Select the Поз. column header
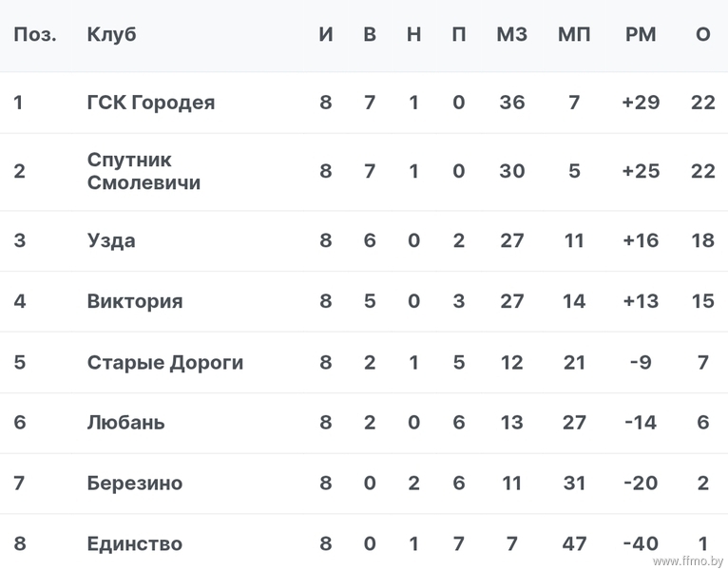This screenshot has height=570, width=728. (x=35, y=34)
